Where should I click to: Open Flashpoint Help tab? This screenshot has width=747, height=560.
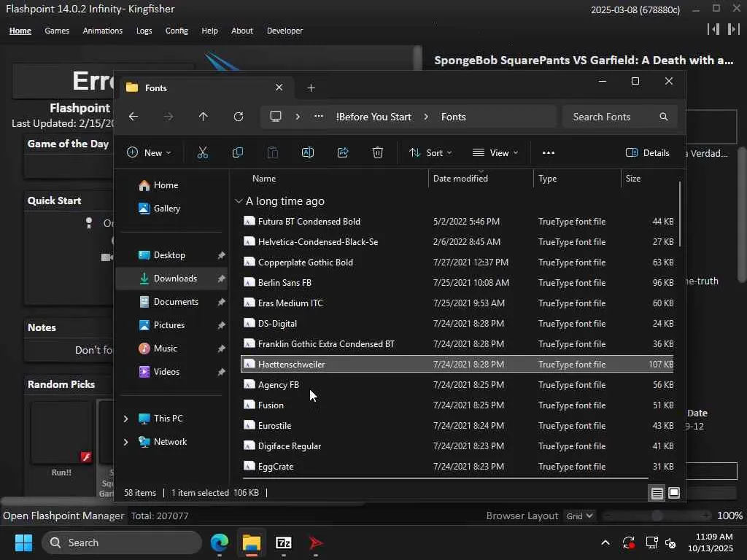(209, 31)
